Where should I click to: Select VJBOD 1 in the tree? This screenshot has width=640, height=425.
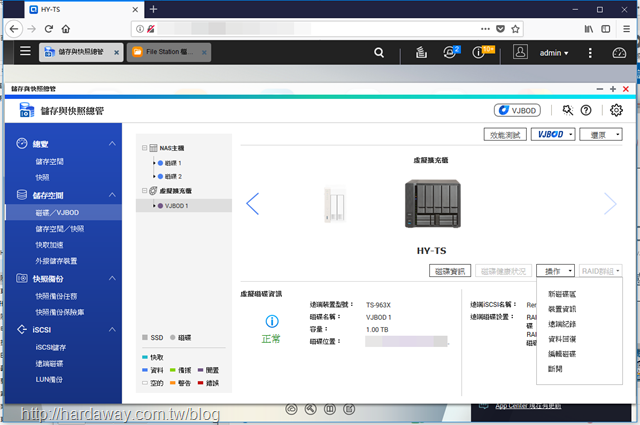coord(184,206)
